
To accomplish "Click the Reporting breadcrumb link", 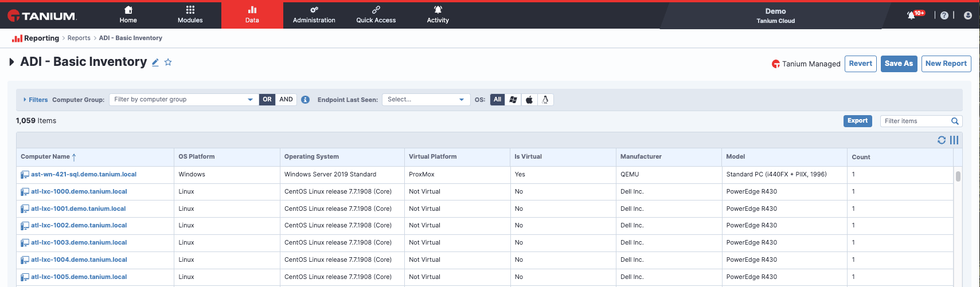I will (36, 38).
